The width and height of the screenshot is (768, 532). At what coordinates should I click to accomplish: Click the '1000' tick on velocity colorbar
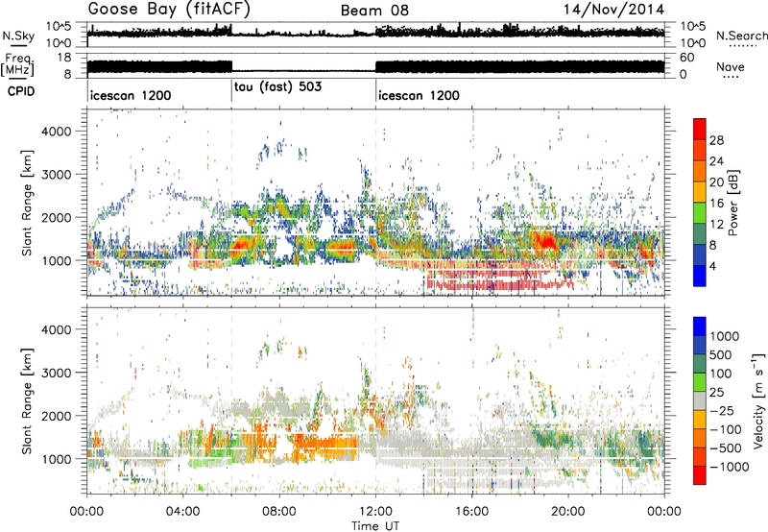point(725,336)
